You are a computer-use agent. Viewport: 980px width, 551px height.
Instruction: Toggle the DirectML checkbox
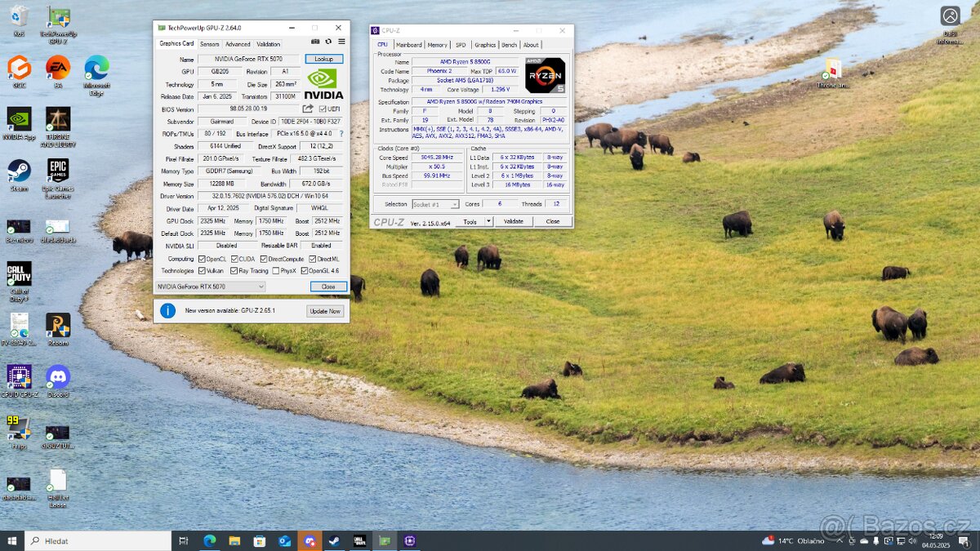[313, 259]
